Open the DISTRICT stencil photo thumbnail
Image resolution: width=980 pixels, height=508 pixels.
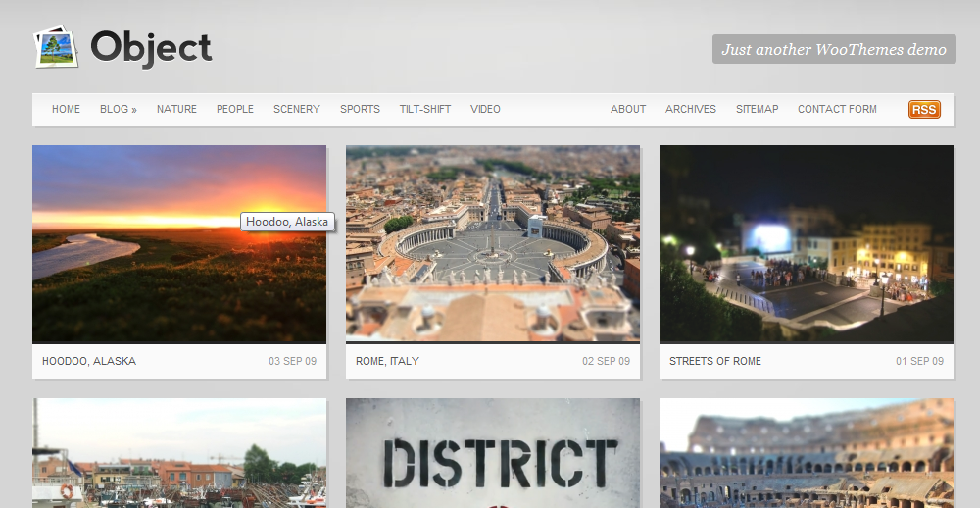click(493, 453)
